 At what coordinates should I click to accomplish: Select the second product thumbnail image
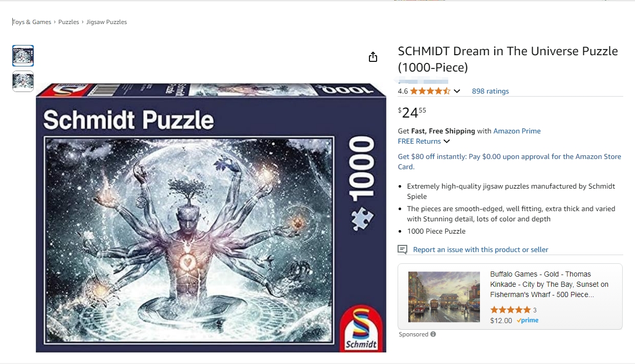[x=23, y=81]
